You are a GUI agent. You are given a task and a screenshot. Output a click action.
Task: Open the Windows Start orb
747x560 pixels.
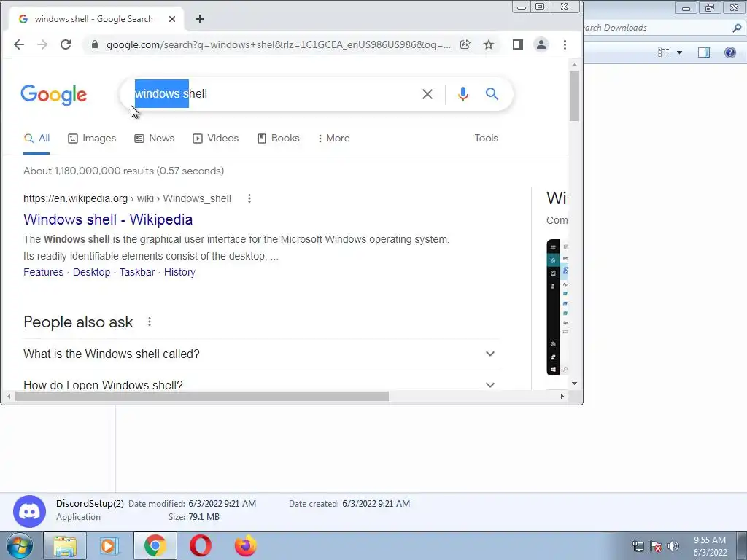(x=19, y=545)
